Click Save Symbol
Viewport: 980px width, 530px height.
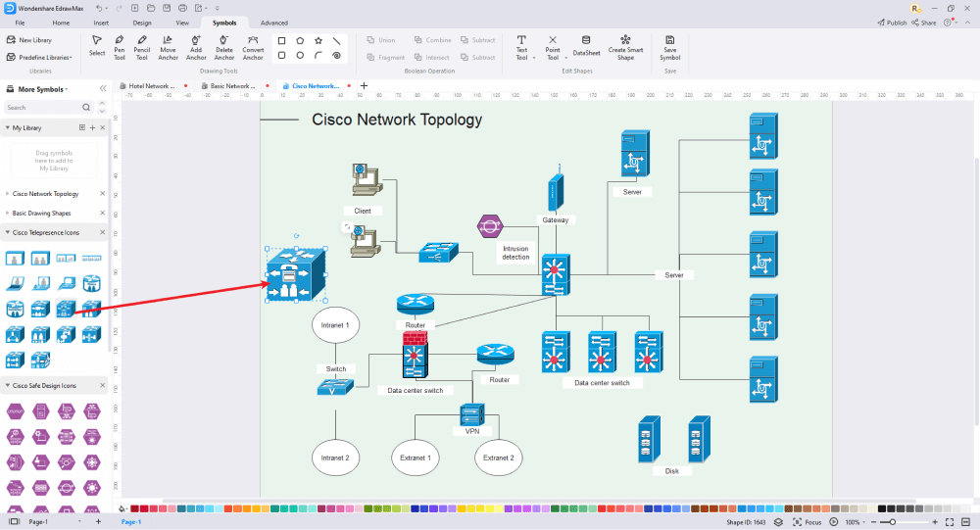(x=670, y=48)
